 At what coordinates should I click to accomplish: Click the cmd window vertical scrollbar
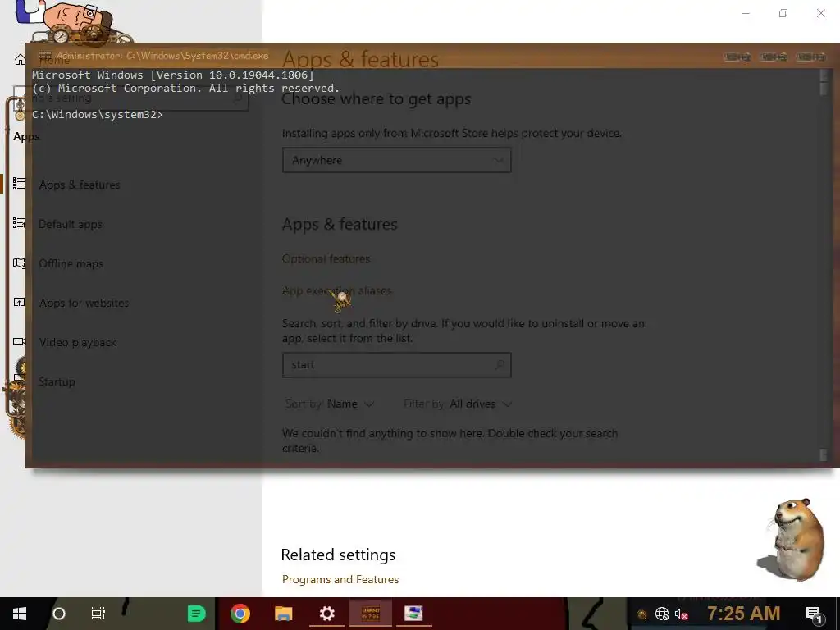coord(824,265)
